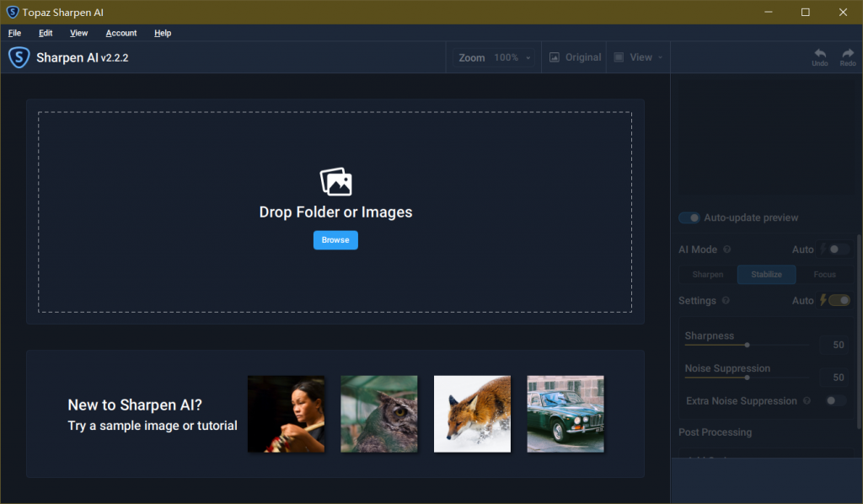Image resolution: width=863 pixels, height=504 pixels.
Task: Open the Zoom 100% dropdown
Action: click(x=495, y=57)
